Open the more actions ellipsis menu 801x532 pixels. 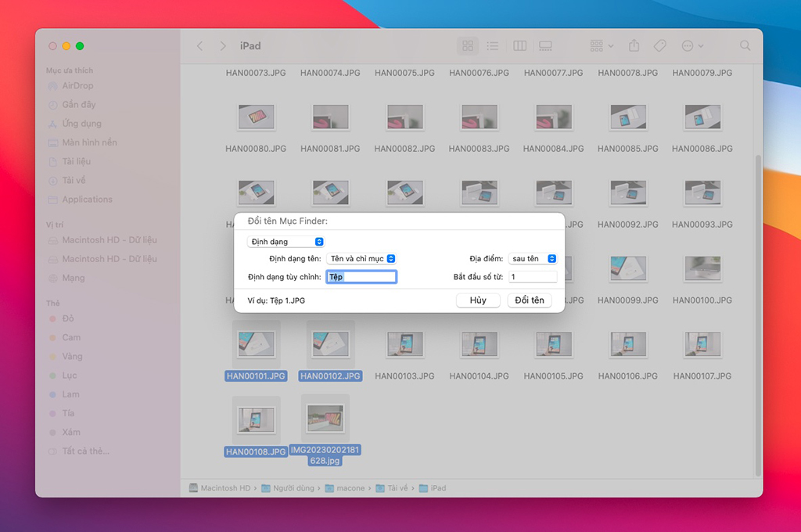click(692, 46)
